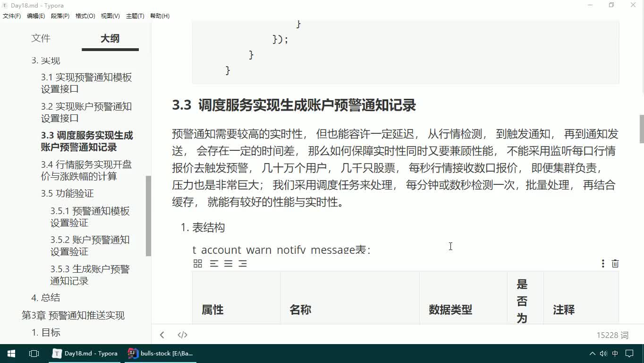The image size is (644, 363).
Task: Switch to 文件 sidebar tab
Action: click(41, 38)
